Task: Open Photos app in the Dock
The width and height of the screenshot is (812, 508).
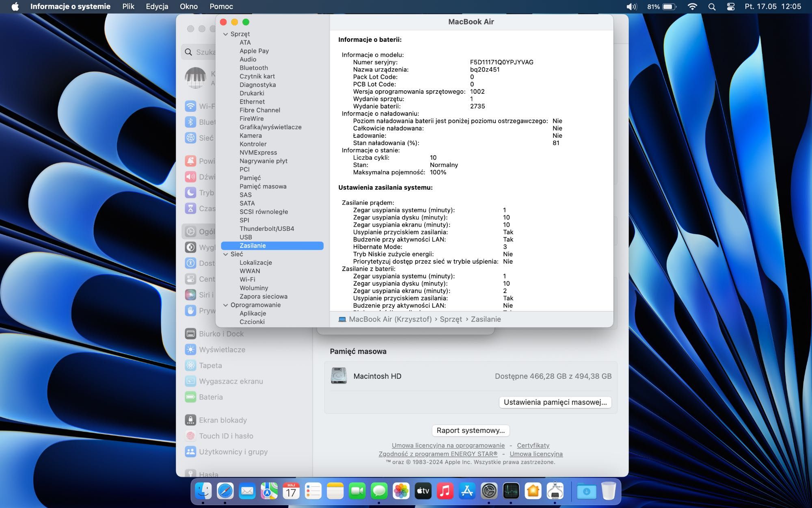Action: coord(401,491)
